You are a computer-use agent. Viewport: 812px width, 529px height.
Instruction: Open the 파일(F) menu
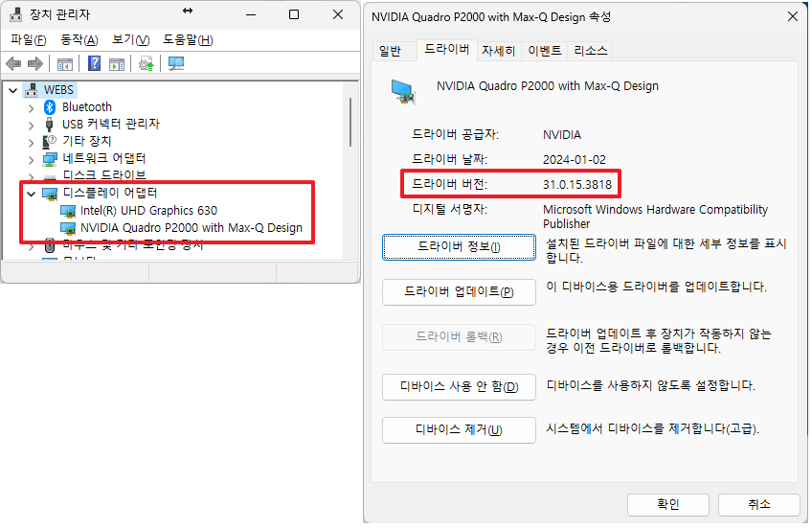coord(28,40)
